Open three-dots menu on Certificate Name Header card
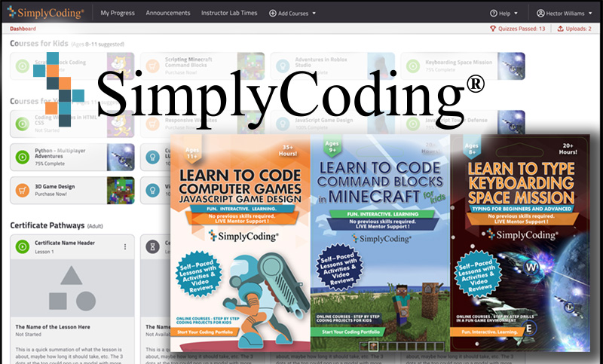Image resolution: width=603 pixels, height=364 pixels. click(x=125, y=246)
